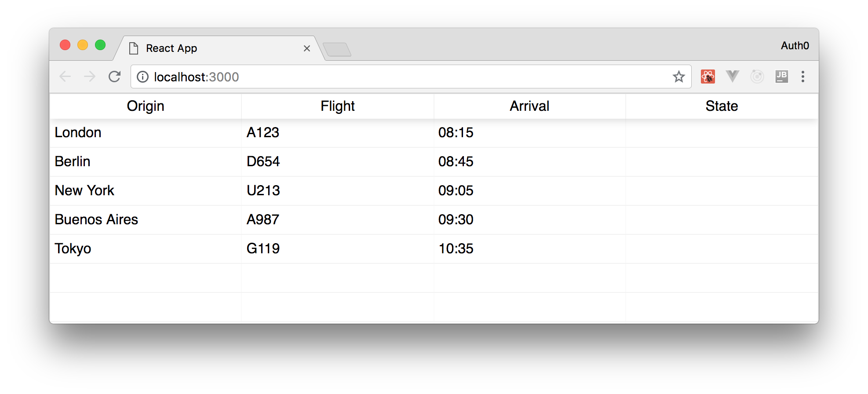The width and height of the screenshot is (868, 394).
Task: Open the React Developer Tools extension
Action: tap(708, 77)
